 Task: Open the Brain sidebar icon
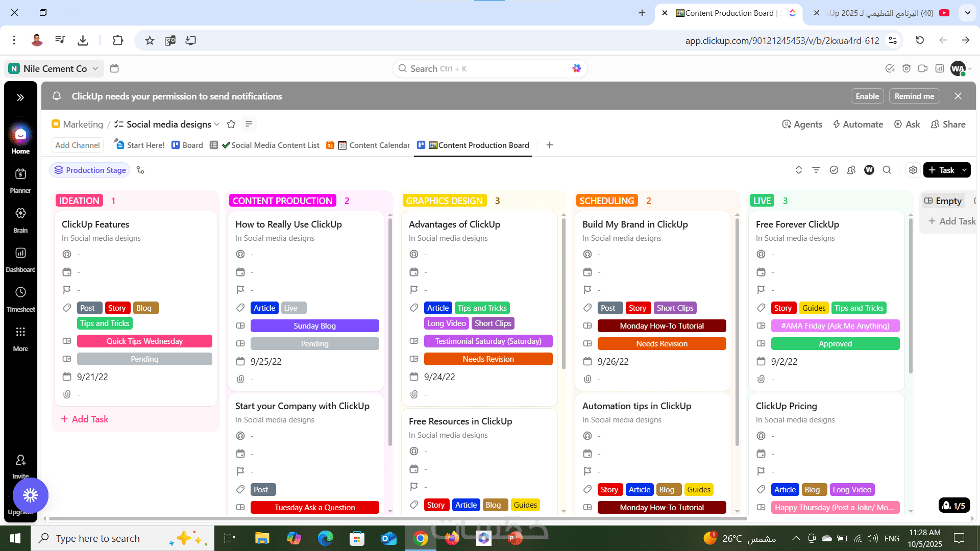20,219
